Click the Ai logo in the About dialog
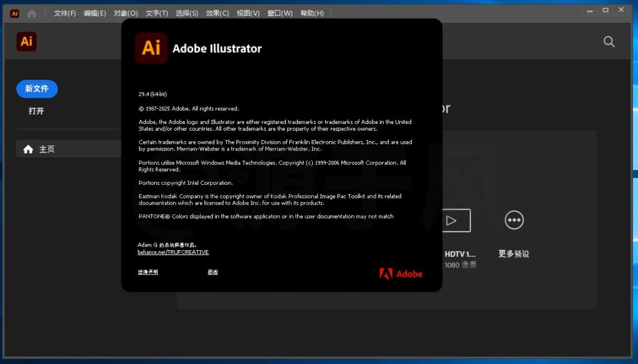This screenshot has width=638, height=364. coord(151,48)
